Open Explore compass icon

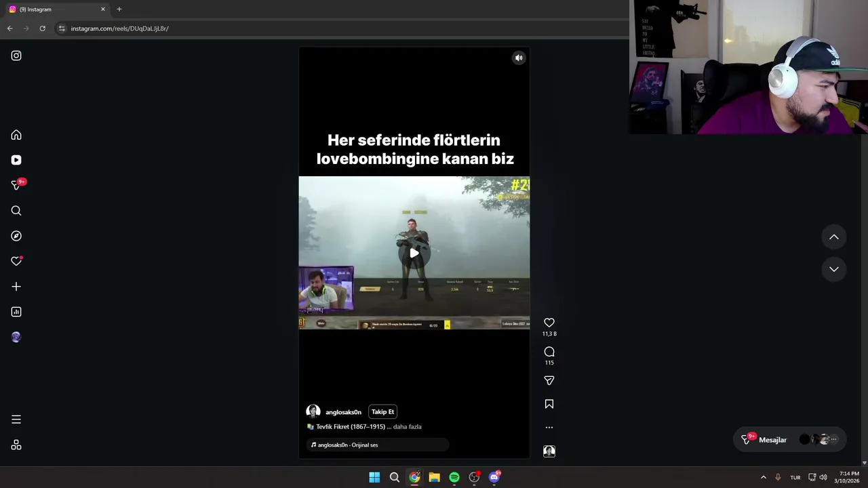16,236
